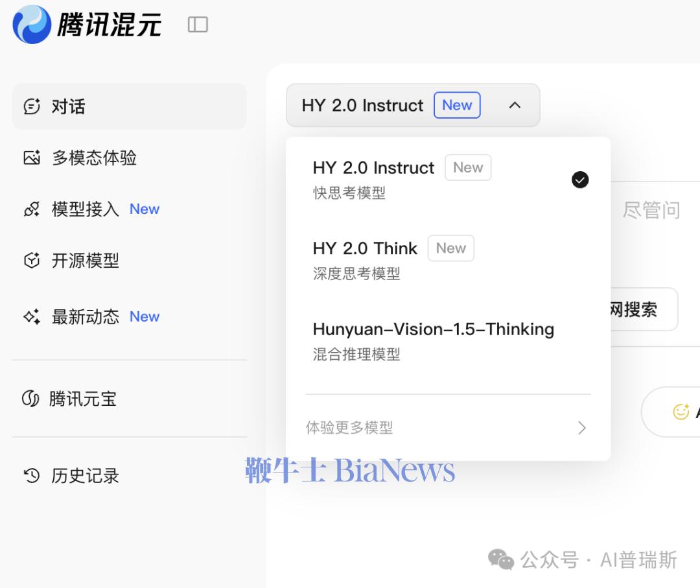Click the sparkle icon beside 最新动态

[32, 317]
